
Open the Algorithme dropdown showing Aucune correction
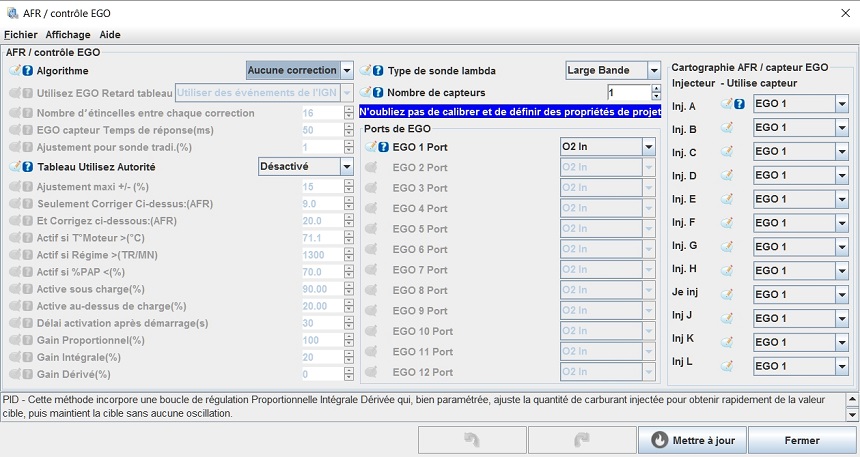(x=347, y=71)
